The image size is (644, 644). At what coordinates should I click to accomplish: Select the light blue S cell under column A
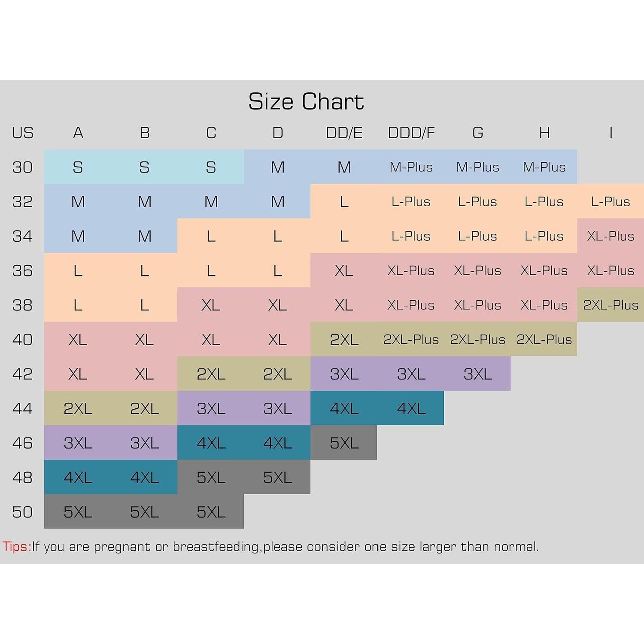coord(78,167)
